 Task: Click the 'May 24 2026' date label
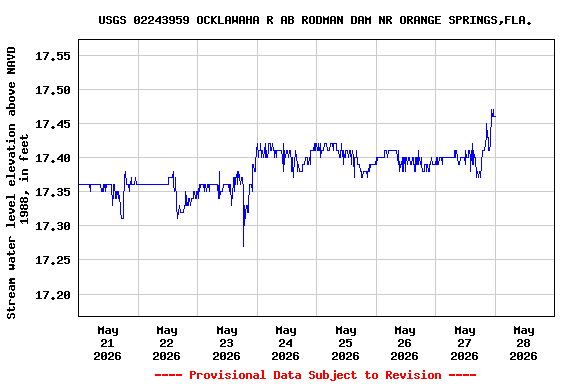pos(285,343)
